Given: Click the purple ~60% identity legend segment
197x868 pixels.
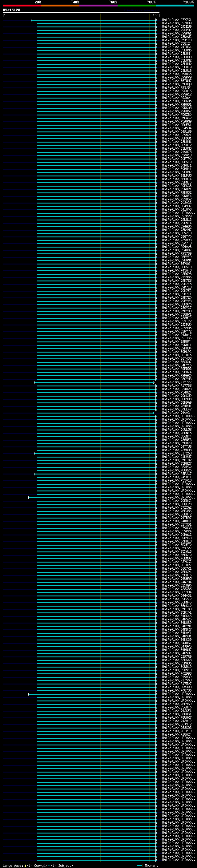Looking at the screenshot, I should click(99, 6).
